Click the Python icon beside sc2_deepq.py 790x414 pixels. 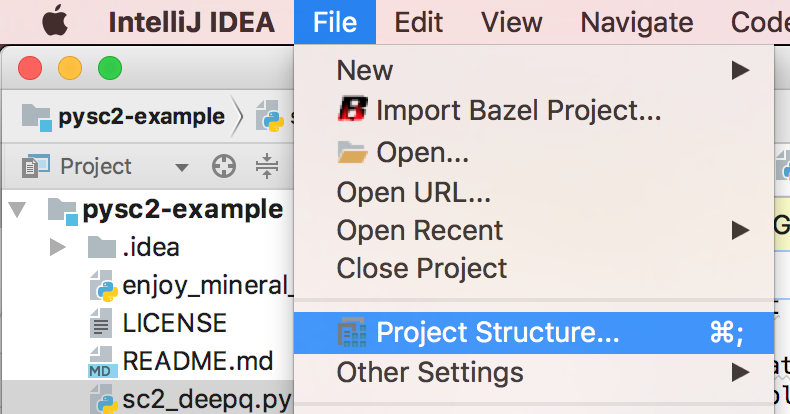click(x=101, y=398)
